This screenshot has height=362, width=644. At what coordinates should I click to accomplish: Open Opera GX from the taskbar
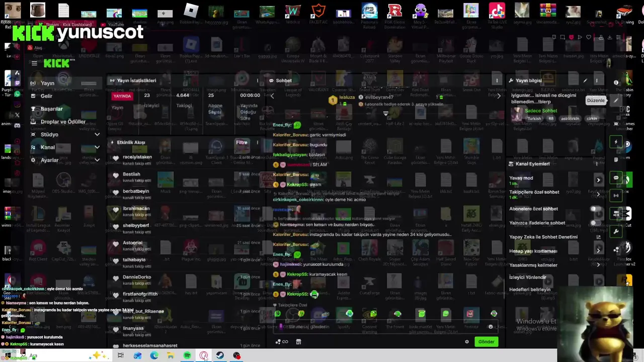point(204,356)
